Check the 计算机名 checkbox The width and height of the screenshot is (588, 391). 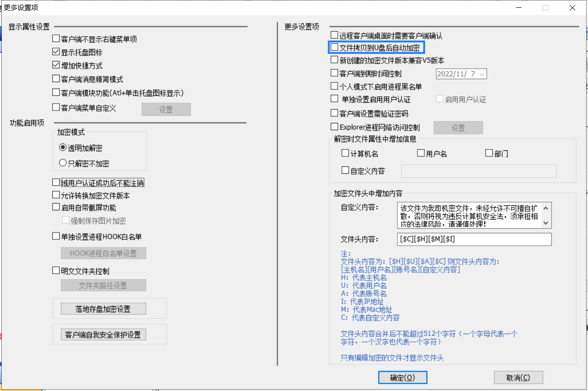point(346,154)
